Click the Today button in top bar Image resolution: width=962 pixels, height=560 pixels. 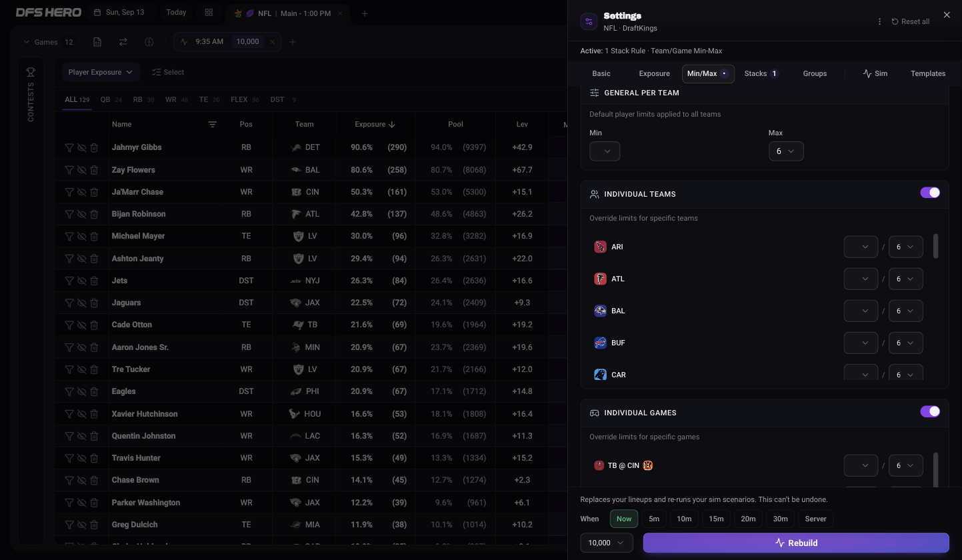(176, 13)
